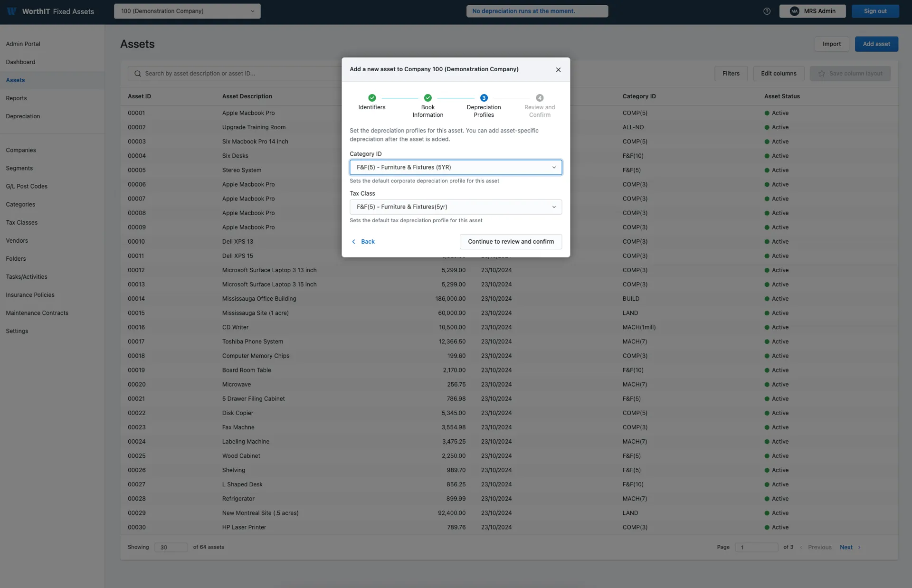
Task: Sort by Asset ID column header
Action: tap(139, 96)
